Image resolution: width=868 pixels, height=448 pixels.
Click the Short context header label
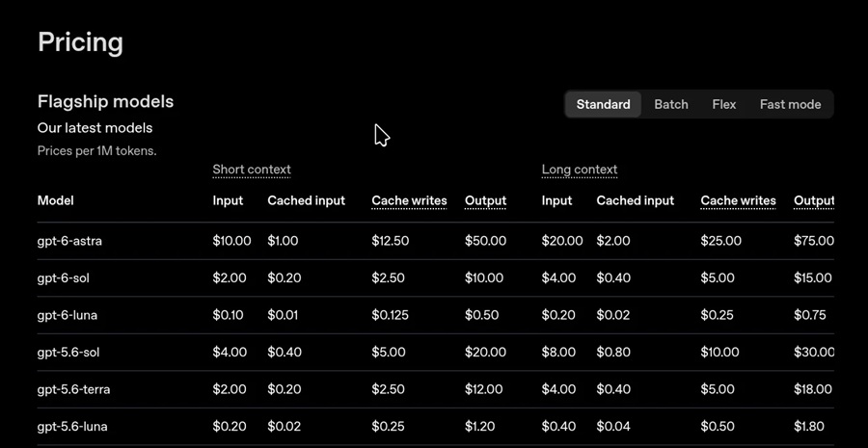click(252, 170)
